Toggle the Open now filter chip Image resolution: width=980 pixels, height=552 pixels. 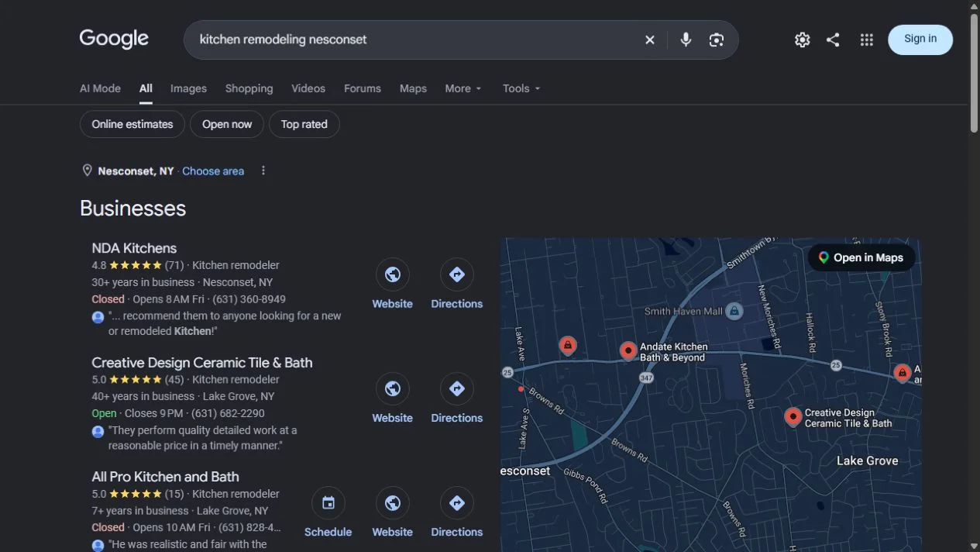pos(227,124)
